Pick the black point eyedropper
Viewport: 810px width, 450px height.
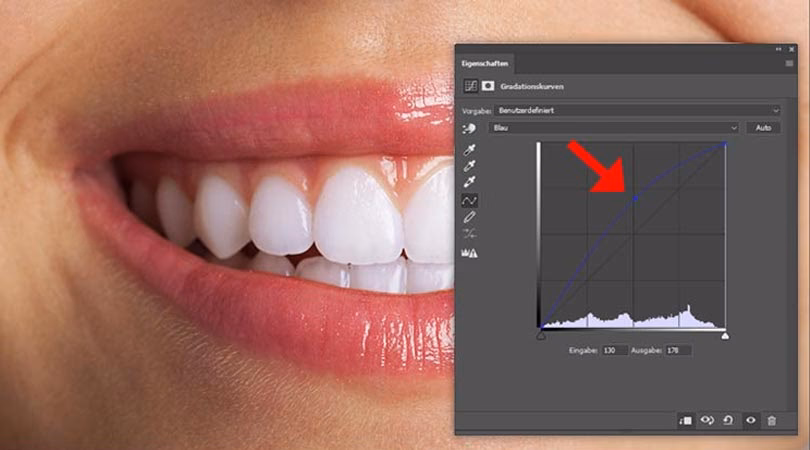pos(469,150)
